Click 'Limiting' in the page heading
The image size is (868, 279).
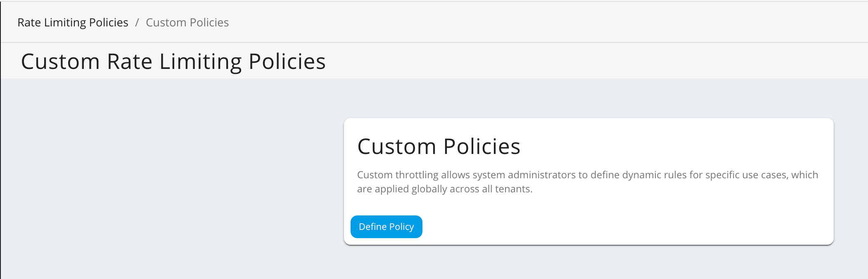200,61
